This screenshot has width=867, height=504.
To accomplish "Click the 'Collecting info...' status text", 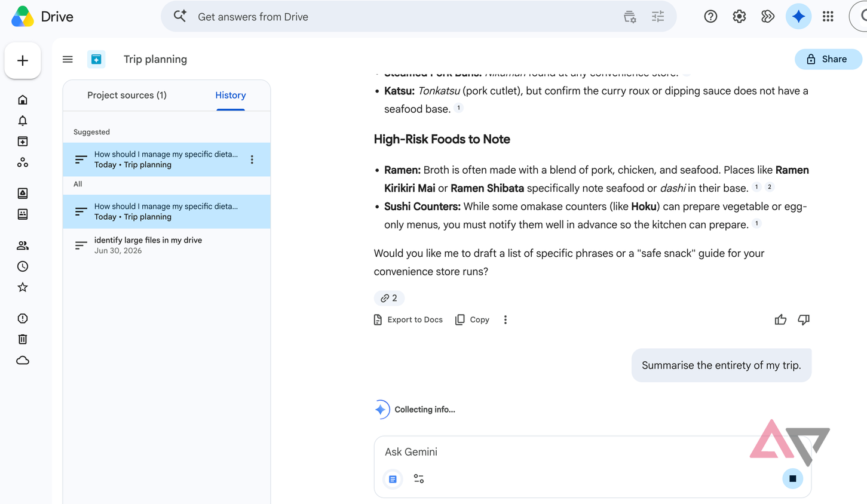I will 425,410.
